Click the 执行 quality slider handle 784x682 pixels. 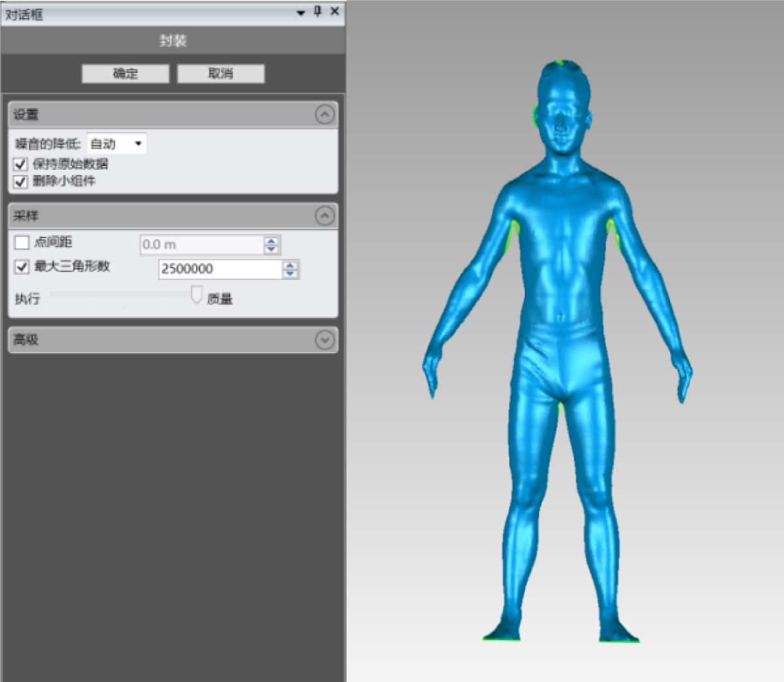pos(197,296)
